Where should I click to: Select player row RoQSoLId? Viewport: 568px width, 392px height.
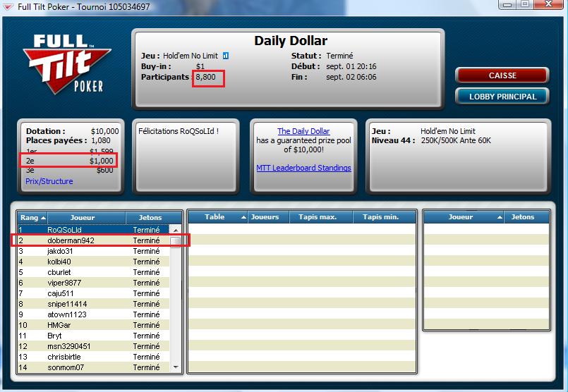[93, 230]
